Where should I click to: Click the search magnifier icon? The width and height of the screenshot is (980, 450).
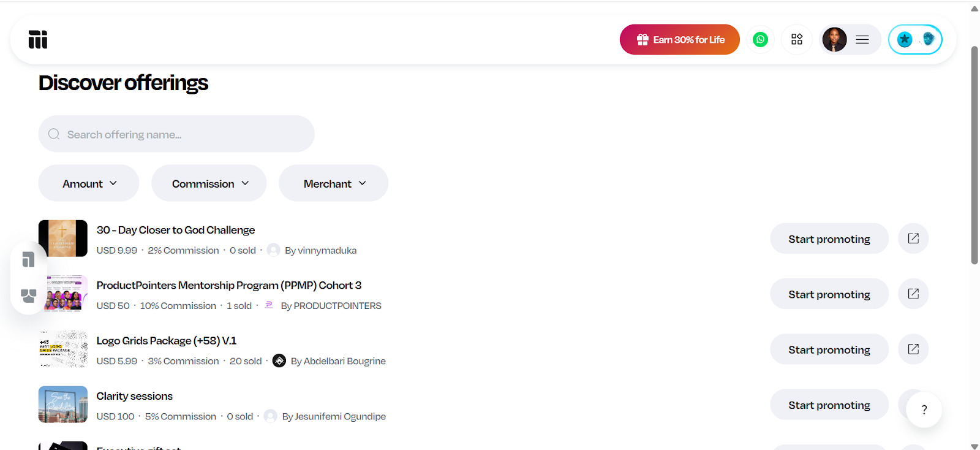pyautogui.click(x=54, y=134)
